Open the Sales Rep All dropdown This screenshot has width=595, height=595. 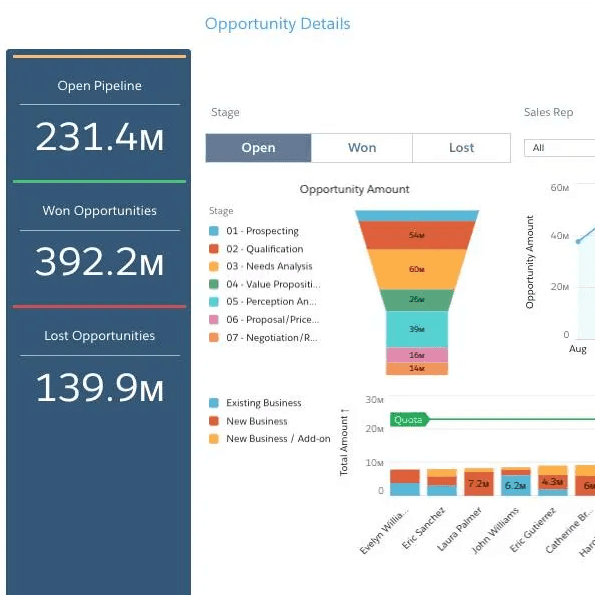coord(560,148)
